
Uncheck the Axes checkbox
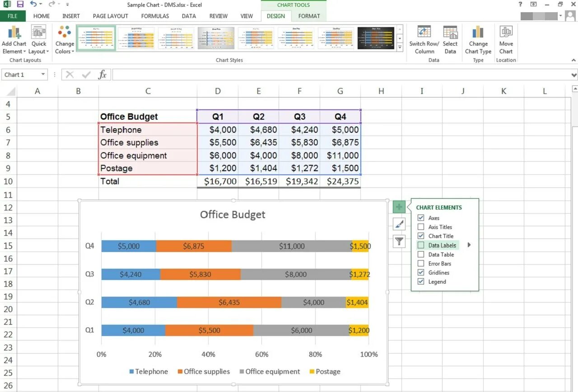tap(421, 218)
